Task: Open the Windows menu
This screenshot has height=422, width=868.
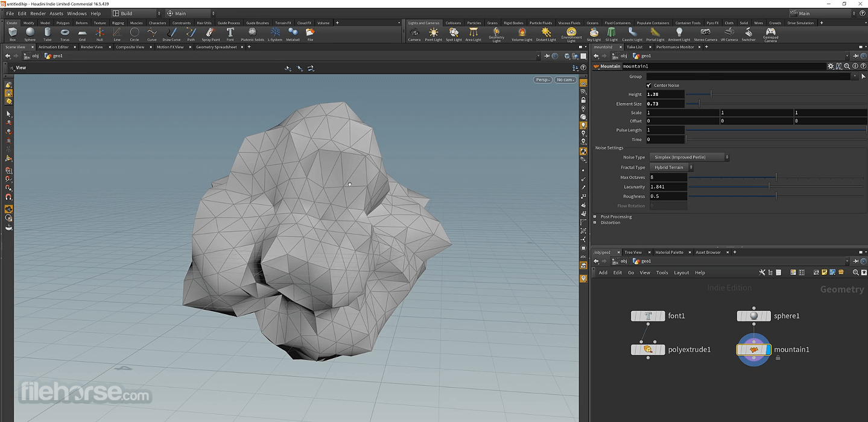Action: [77, 13]
